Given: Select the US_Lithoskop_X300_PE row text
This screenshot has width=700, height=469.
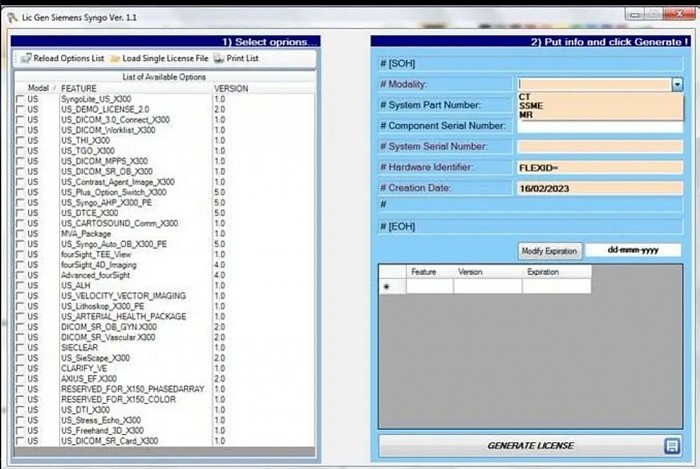Looking at the screenshot, I should pyautogui.click(x=102, y=306).
